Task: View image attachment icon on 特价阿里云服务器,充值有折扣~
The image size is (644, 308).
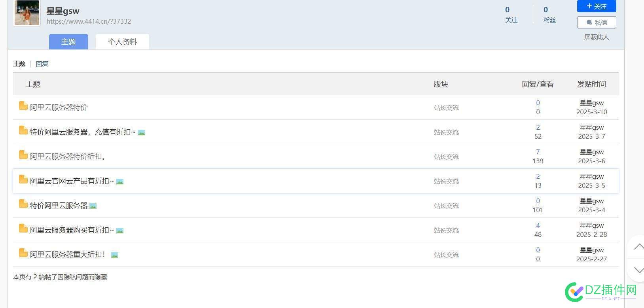Action: [x=142, y=132]
